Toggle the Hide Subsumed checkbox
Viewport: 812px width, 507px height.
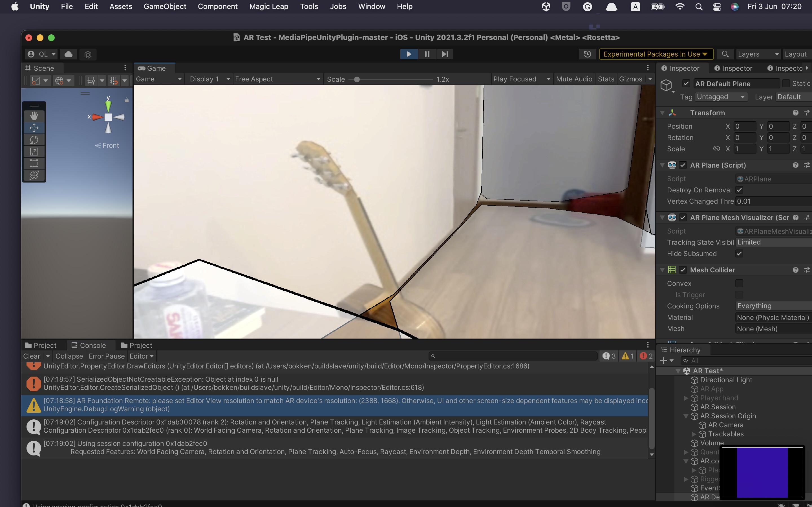[739, 253]
